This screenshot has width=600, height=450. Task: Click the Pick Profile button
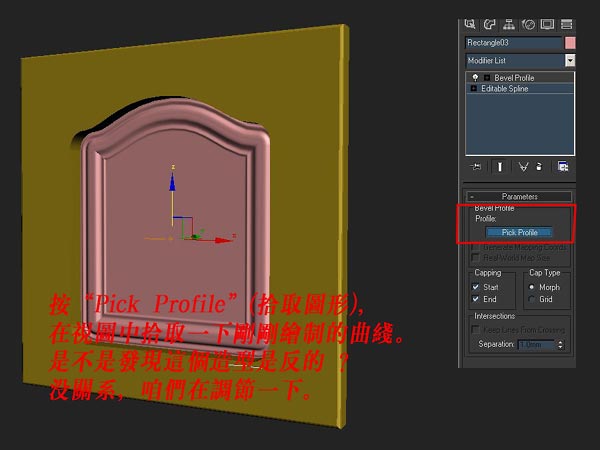[519, 232]
